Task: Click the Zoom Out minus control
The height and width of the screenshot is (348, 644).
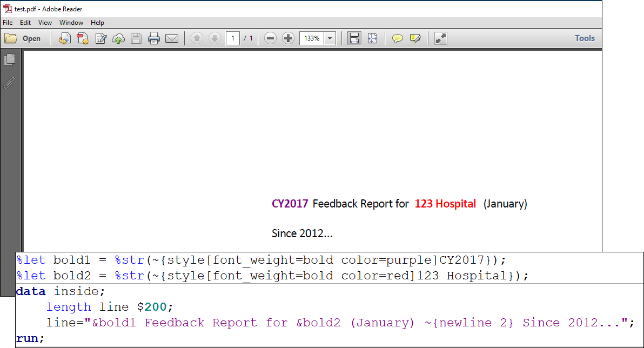Action: tap(270, 38)
